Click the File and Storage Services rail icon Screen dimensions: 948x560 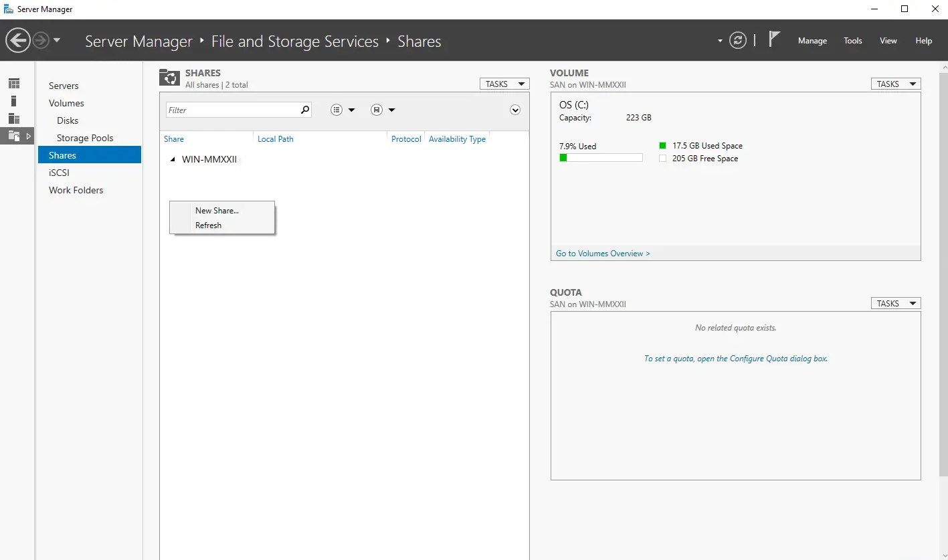tap(14, 136)
